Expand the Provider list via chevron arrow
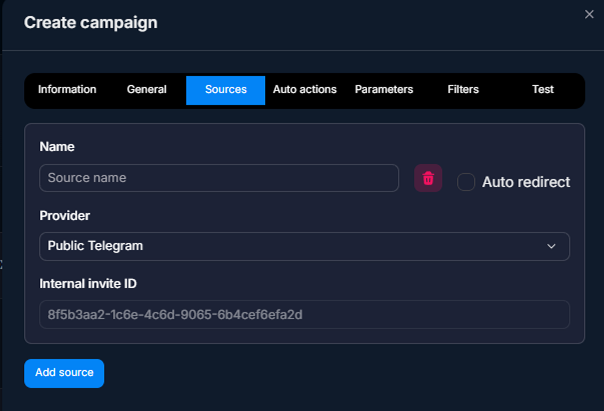This screenshot has height=411, width=604. coord(551,246)
